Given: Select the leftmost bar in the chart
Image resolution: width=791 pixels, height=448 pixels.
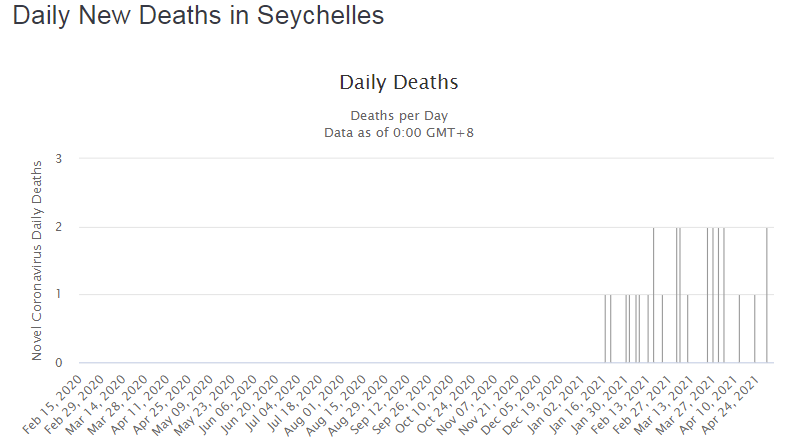Looking at the screenshot, I should click(605, 328).
